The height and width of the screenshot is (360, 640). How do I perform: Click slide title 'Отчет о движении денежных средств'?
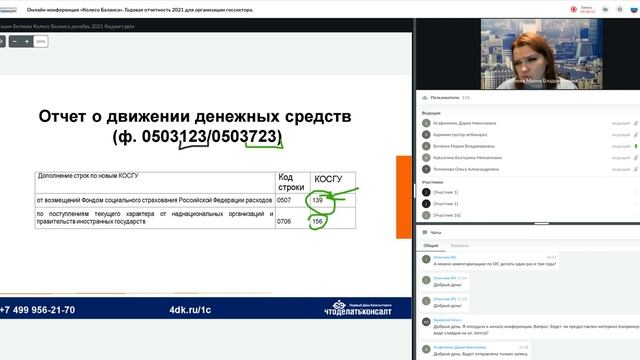pos(195,116)
